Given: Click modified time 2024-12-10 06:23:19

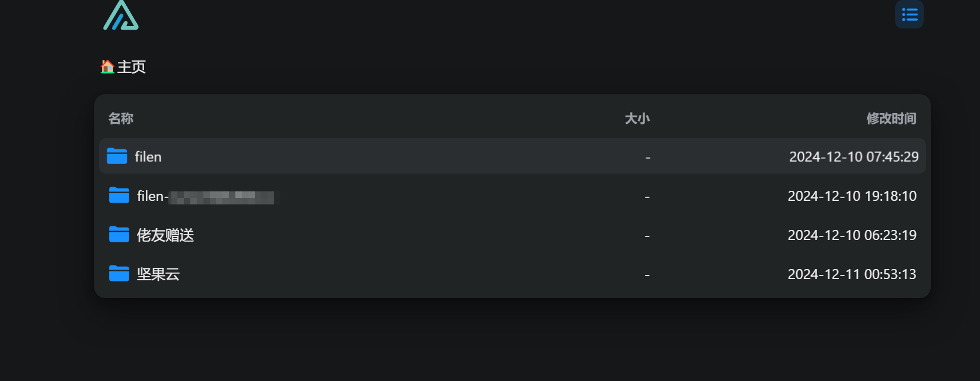Looking at the screenshot, I should 852,235.
